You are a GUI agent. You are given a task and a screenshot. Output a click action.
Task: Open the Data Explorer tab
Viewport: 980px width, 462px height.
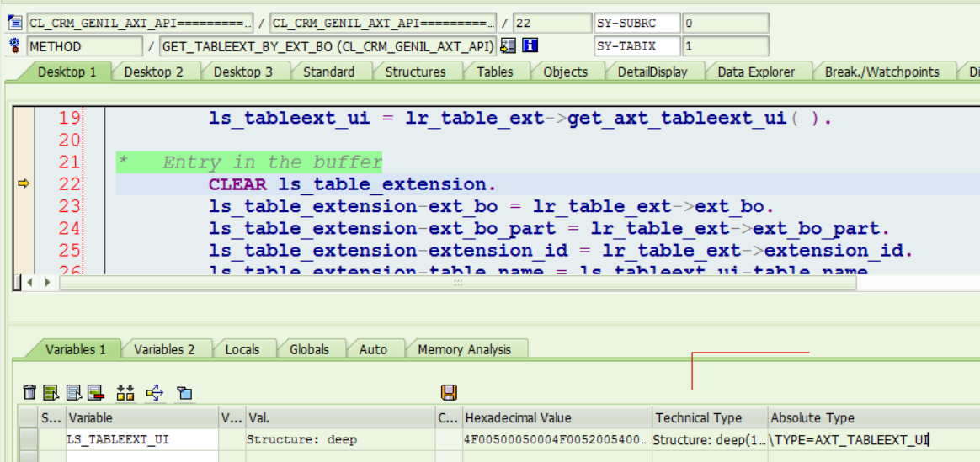coord(756,72)
